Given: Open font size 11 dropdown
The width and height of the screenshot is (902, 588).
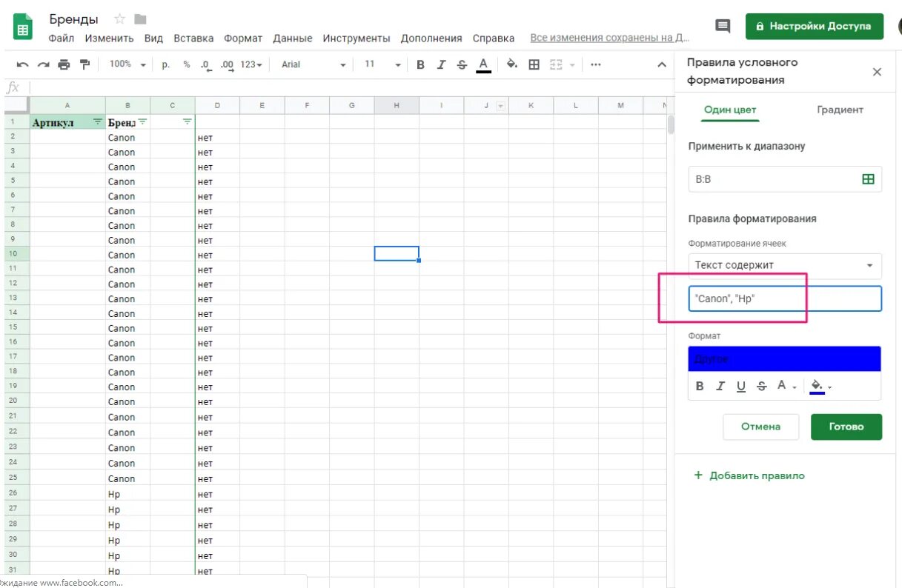Looking at the screenshot, I should pyautogui.click(x=382, y=65).
